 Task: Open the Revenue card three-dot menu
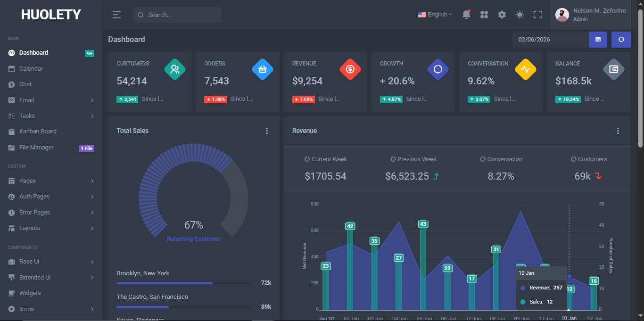pyautogui.click(x=618, y=131)
